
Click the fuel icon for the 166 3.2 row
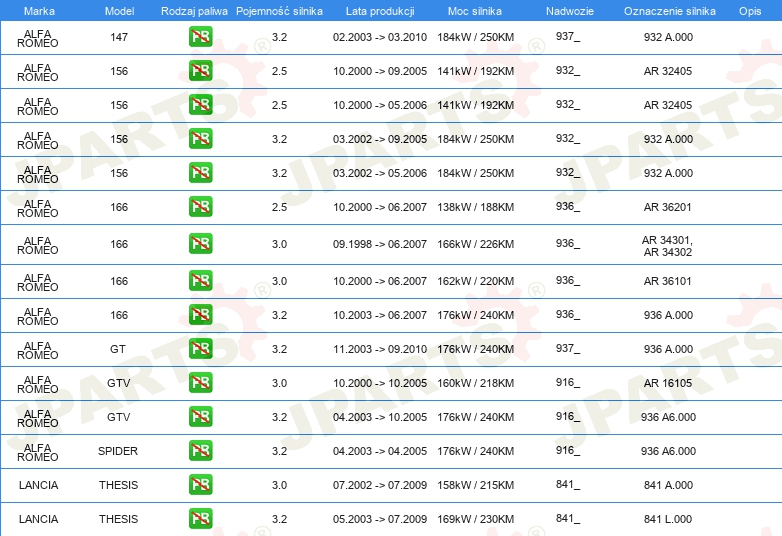click(x=200, y=315)
